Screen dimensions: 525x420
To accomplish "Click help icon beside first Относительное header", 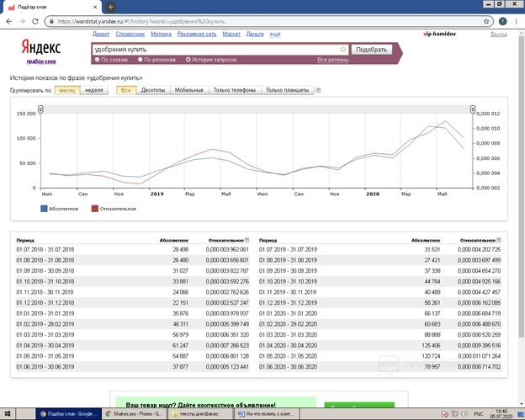I will tap(247, 240).
